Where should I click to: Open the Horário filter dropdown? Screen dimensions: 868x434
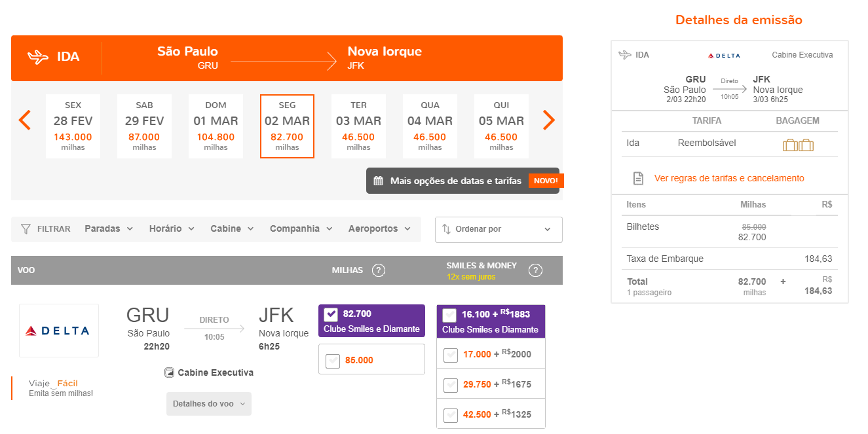[x=172, y=229]
